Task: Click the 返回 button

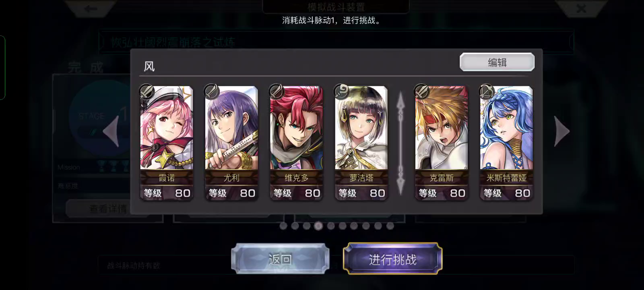Action: 280,259
